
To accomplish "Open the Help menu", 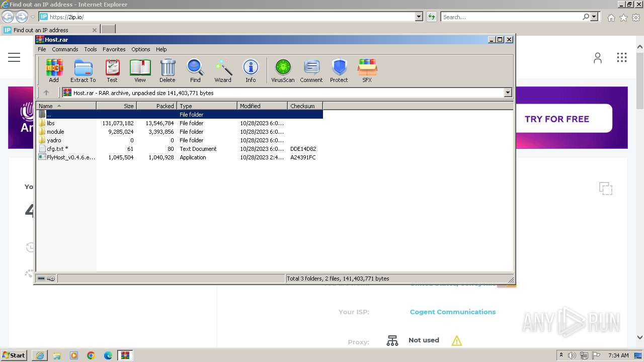I will 162,49.
